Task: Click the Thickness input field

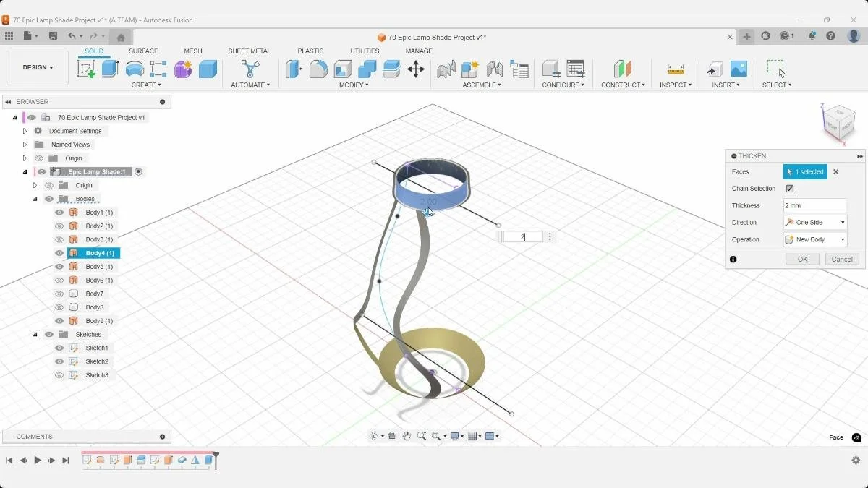Action: tap(815, 205)
